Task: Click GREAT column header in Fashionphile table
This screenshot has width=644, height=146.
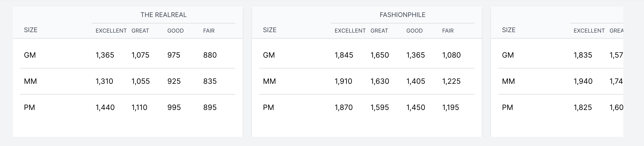Action: pos(379,31)
